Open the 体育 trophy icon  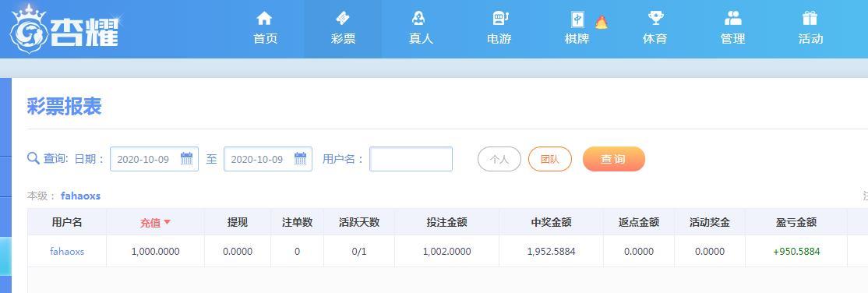tap(655, 19)
